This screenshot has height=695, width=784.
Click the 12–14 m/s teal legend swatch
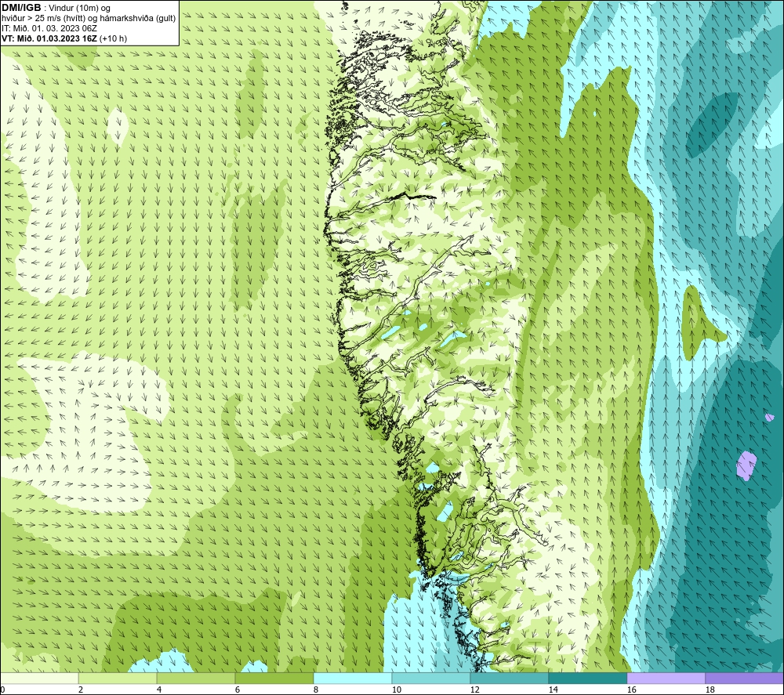coord(509,679)
